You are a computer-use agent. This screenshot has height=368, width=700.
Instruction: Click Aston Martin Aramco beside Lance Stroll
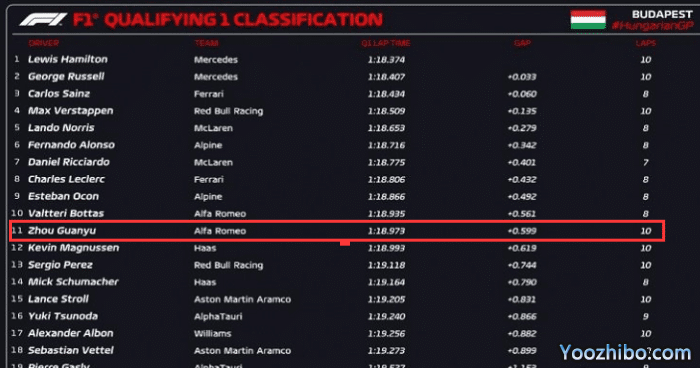tap(242, 299)
